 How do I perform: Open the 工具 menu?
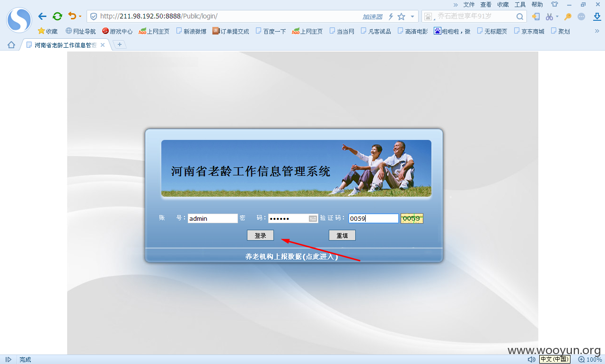coord(520,4)
